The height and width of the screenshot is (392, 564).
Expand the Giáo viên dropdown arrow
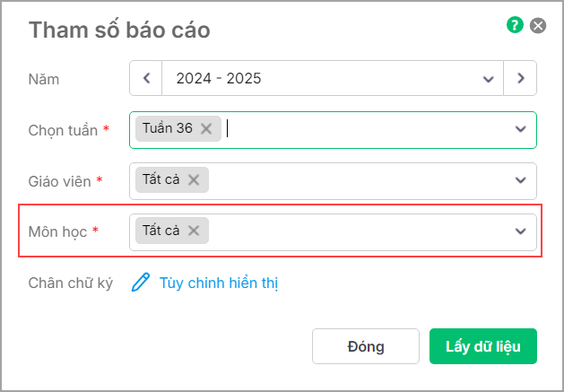pos(521,180)
